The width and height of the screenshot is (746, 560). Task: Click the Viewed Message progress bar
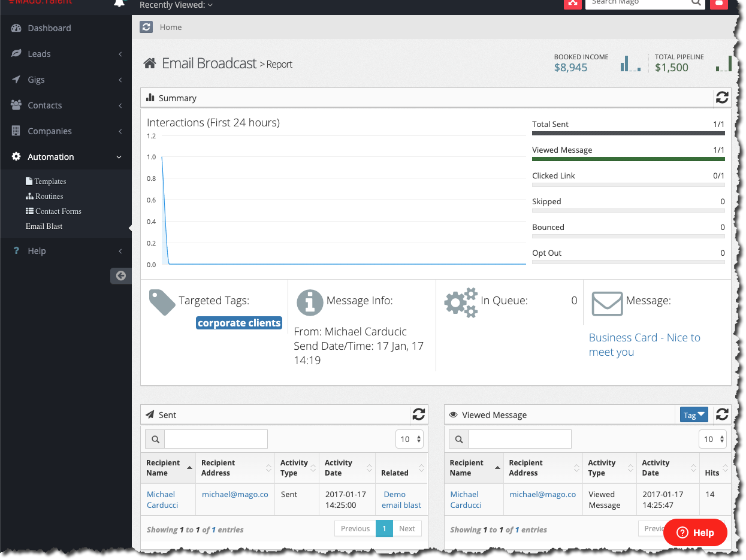click(x=628, y=159)
